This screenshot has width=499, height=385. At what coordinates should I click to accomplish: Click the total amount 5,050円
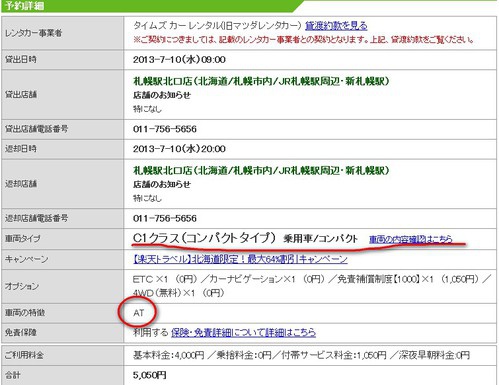[x=149, y=375]
